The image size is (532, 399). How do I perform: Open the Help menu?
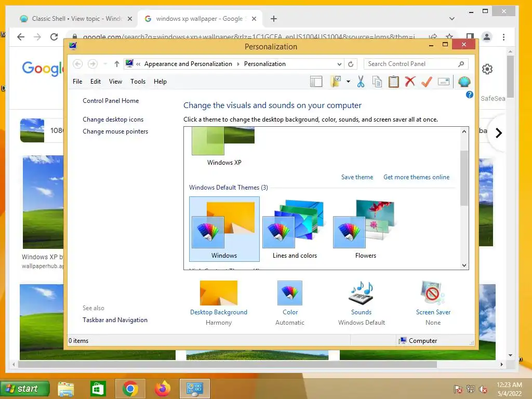(x=160, y=82)
